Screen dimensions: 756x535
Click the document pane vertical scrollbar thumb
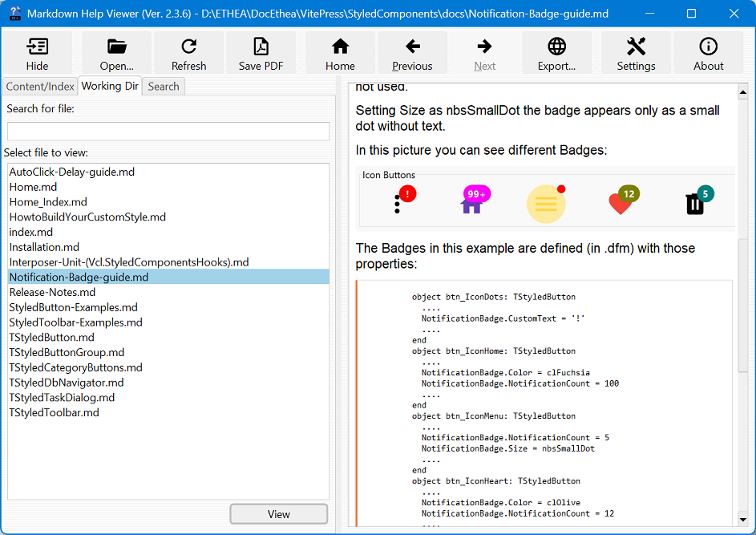(x=743, y=304)
